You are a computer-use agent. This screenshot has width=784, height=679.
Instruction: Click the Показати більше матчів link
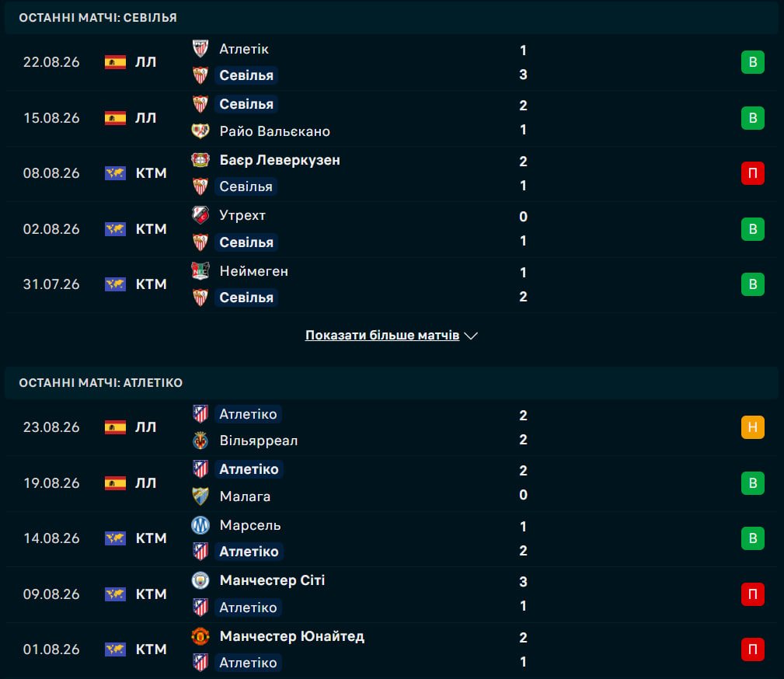pos(382,335)
